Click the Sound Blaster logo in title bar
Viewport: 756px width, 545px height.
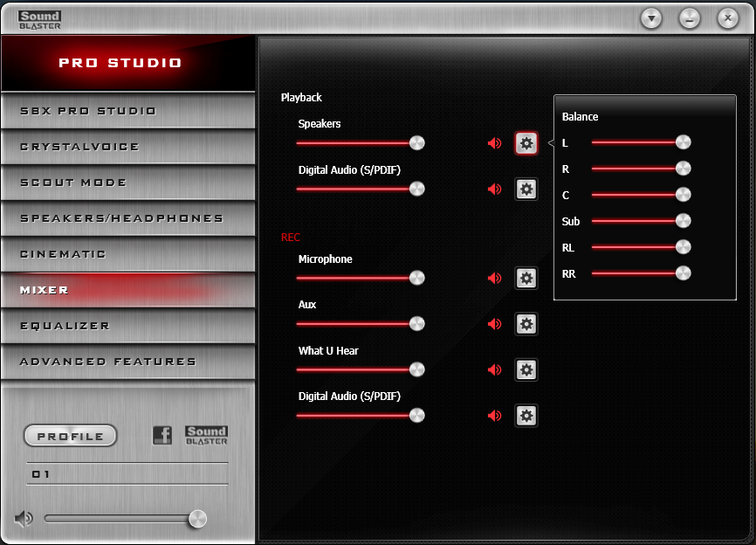(x=39, y=20)
